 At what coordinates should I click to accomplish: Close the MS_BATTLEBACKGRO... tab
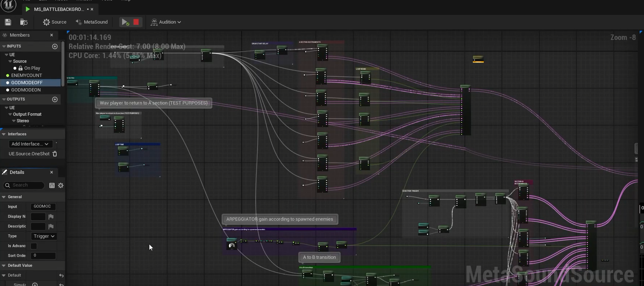pos(92,9)
